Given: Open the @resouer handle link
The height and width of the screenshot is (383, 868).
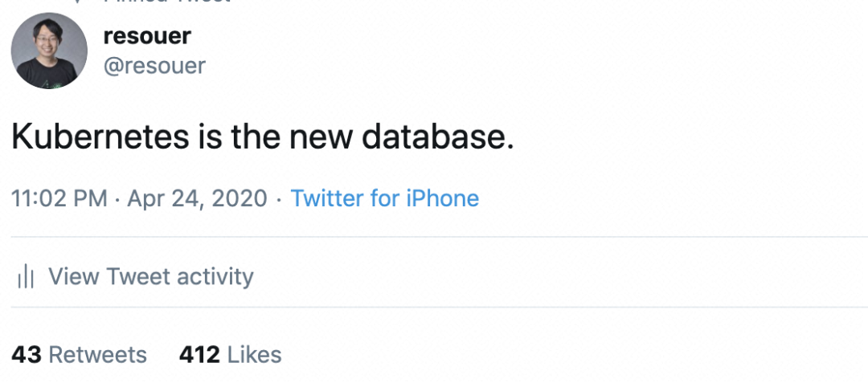Looking at the screenshot, I should point(155,64).
